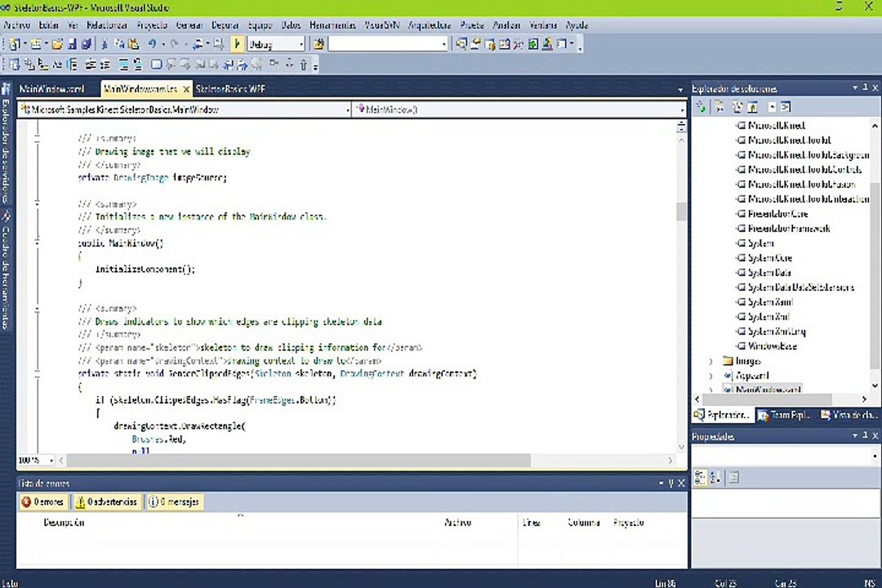Toggle the 0 errores filter
882x588 pixels.
42,502
